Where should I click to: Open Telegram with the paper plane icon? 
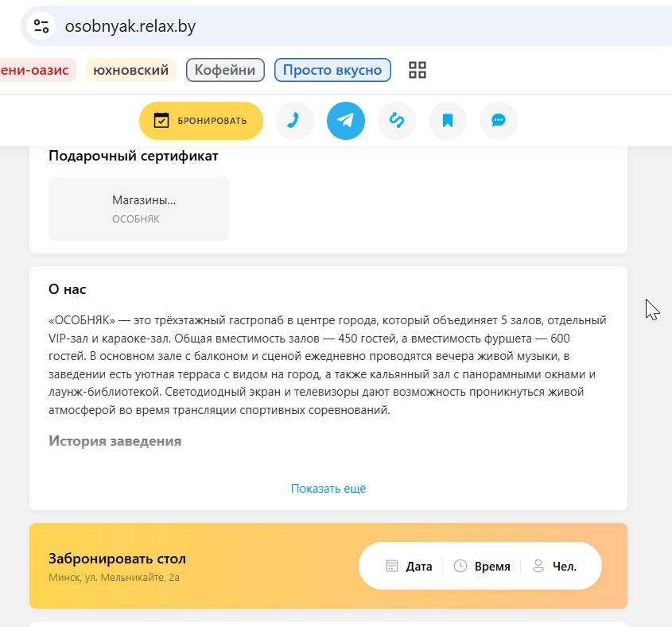point(346,121)
